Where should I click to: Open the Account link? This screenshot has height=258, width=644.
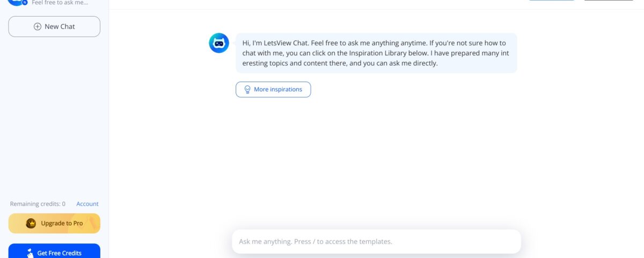[x=87, y=204]
